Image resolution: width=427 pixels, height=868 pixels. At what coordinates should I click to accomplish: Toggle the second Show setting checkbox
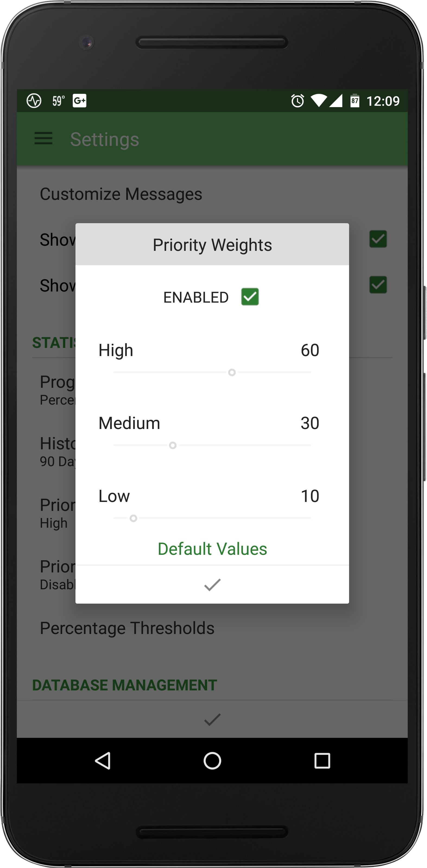[x=378, y=285]
